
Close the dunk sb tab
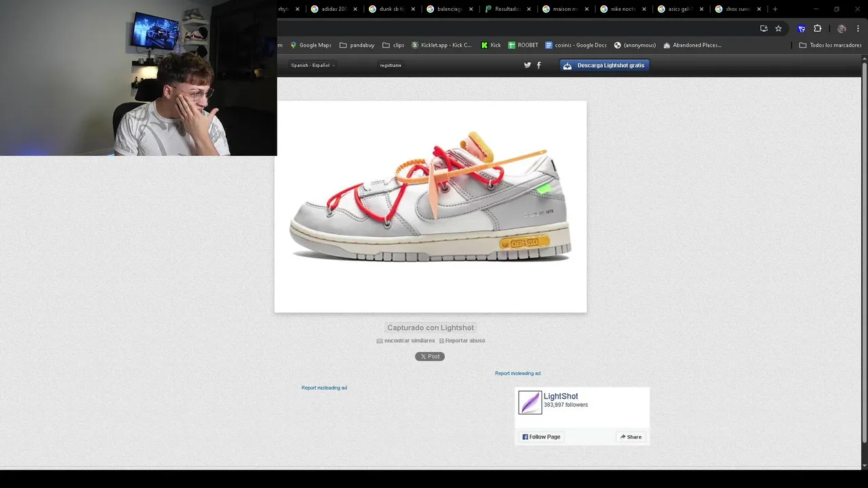413,9
